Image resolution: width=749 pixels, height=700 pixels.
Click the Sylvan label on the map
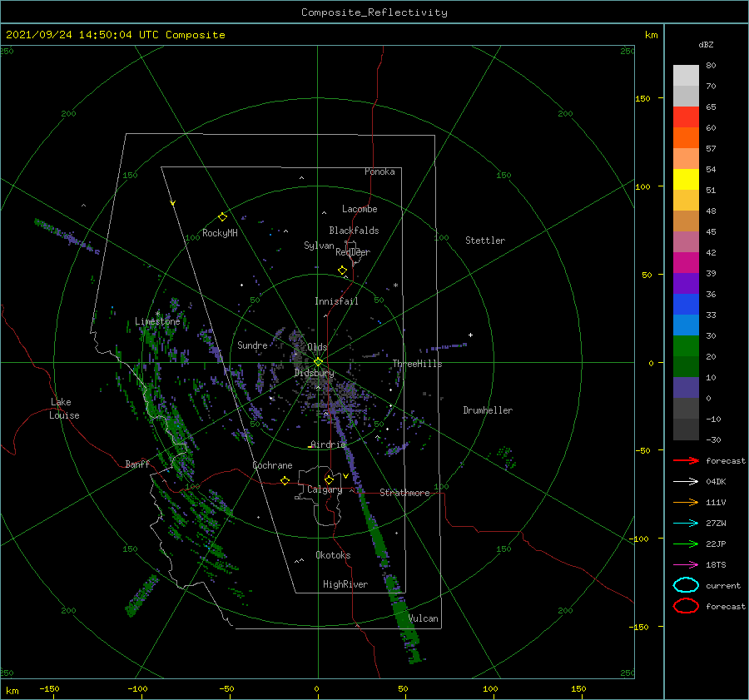[x=319, y=246]
